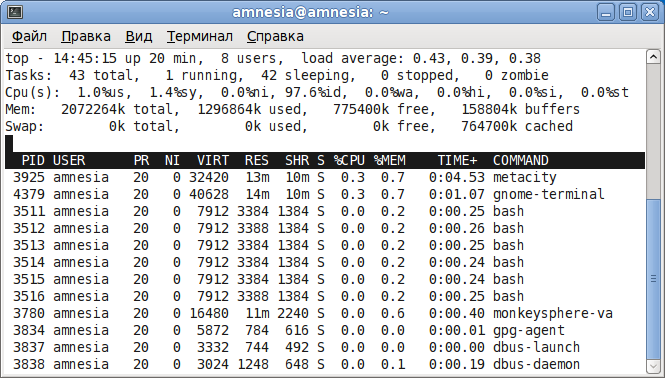The image size is (665, 378).
Task: Click the %CPU column header
Action: coord(349,160)
